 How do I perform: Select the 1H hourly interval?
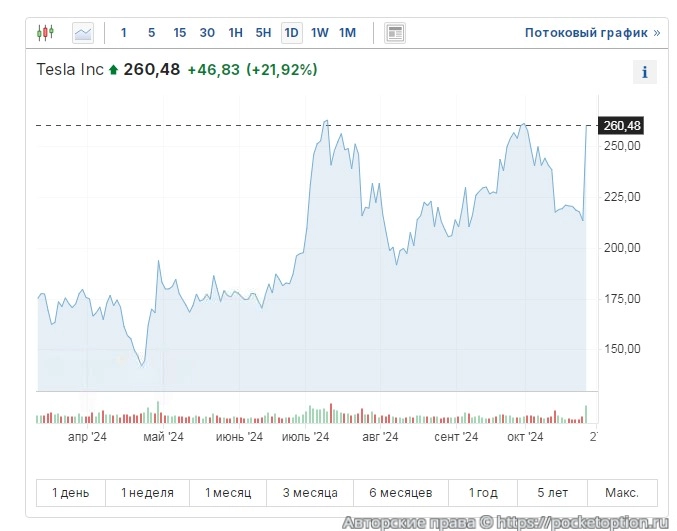tap(236, 33)
